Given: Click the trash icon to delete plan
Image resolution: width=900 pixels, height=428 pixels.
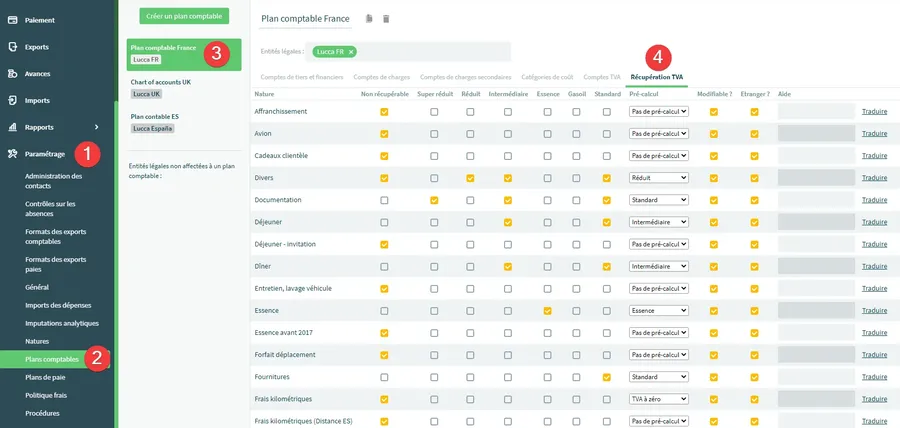Looking at the screenshot, I should pyautogui.click(x=387, y=19).
